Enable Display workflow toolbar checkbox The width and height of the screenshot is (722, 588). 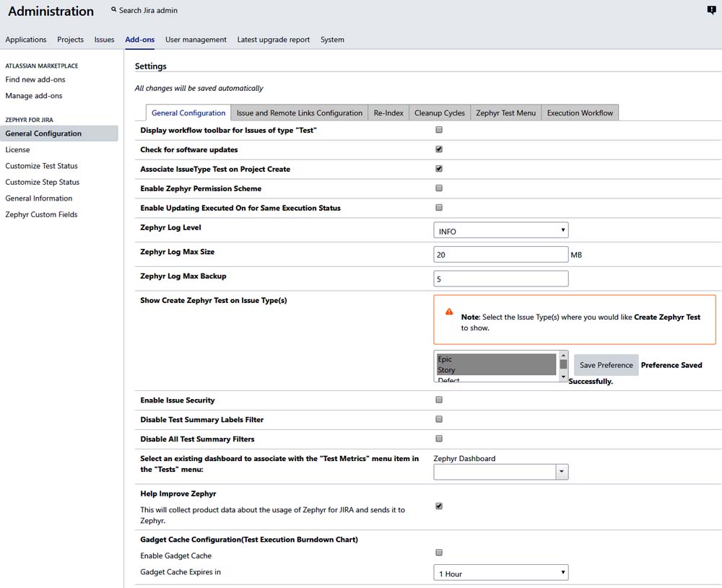coord(439,130)
